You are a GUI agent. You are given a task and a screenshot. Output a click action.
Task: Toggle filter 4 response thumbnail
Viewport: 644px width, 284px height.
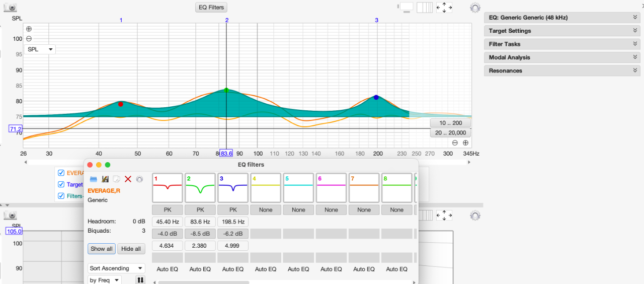pos(266,188)
